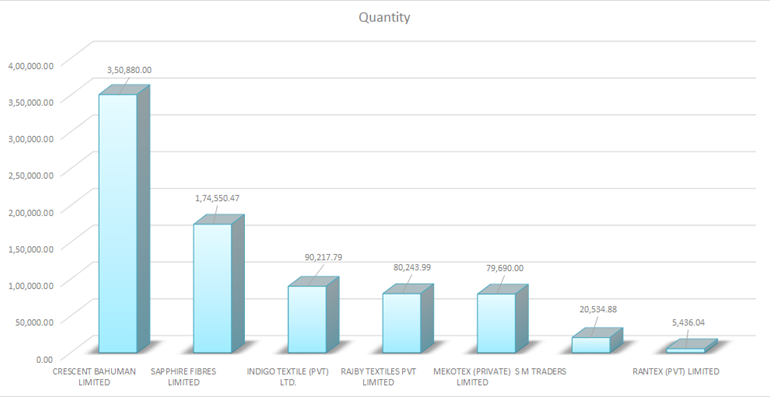Click the 79,690.00 data label
770x397 pixels.
(x=505, y=268)
